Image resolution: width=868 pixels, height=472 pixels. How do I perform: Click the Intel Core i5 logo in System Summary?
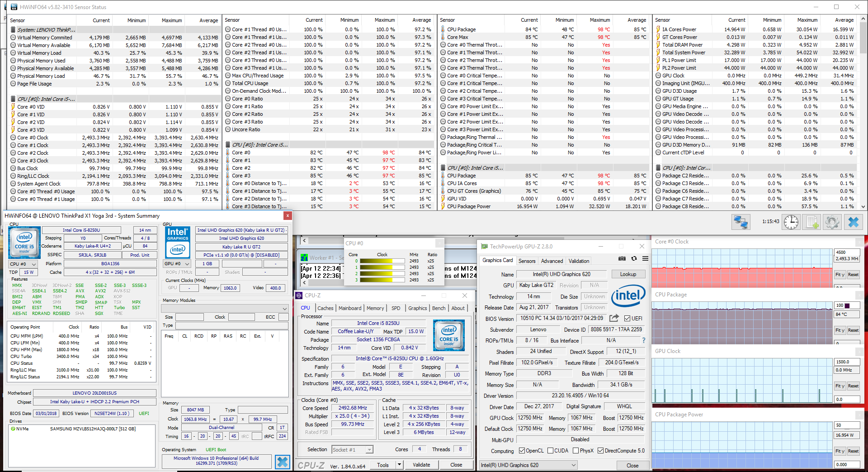24,243
